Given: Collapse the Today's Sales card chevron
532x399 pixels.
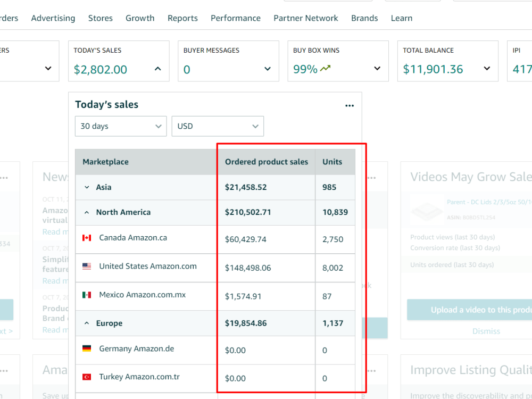Looking at the screenshot, I should (x=158, y=69).
